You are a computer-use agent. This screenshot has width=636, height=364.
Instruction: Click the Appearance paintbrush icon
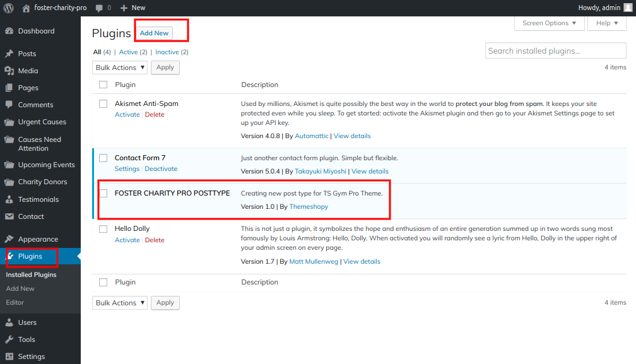9,239
